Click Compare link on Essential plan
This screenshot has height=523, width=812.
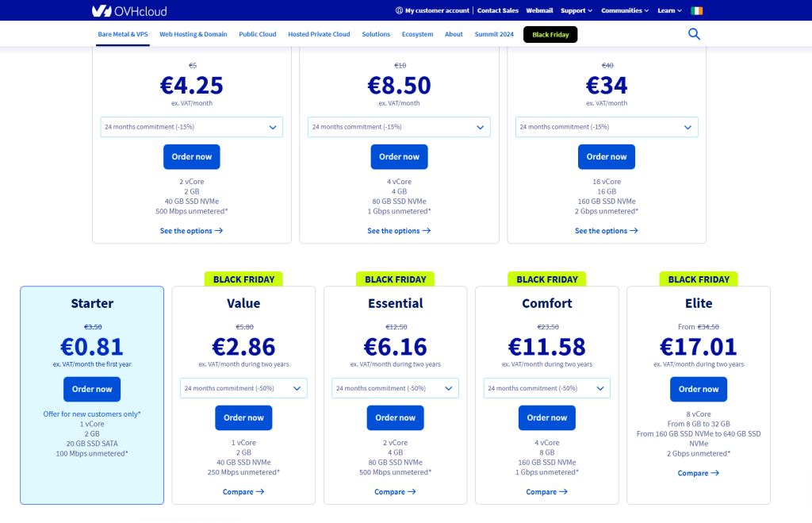[x=395, y=492]
